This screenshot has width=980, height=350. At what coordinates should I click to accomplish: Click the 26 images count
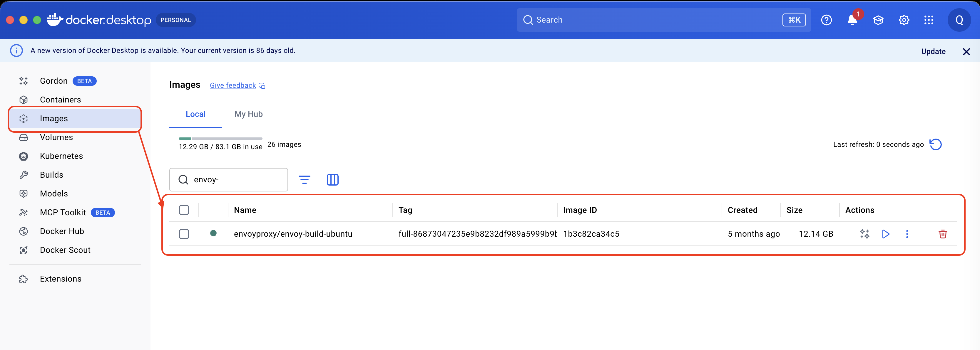(284, 144)
